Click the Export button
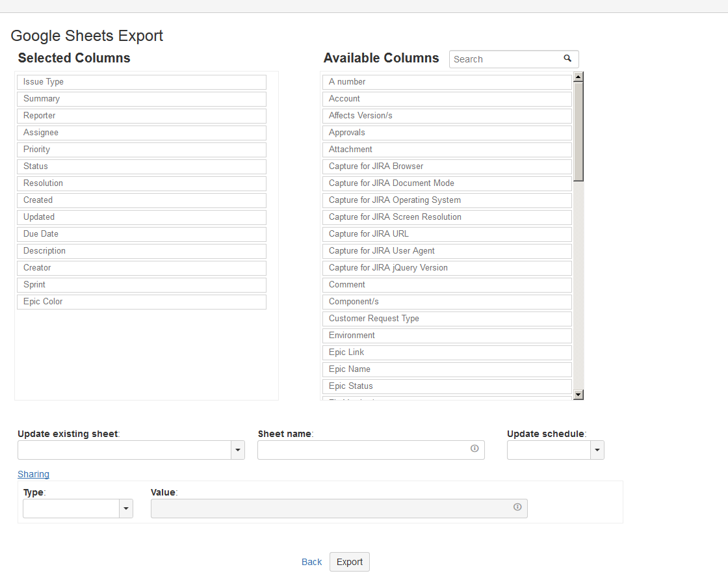This screenshot has height=582, width=728. click(350, 562)
